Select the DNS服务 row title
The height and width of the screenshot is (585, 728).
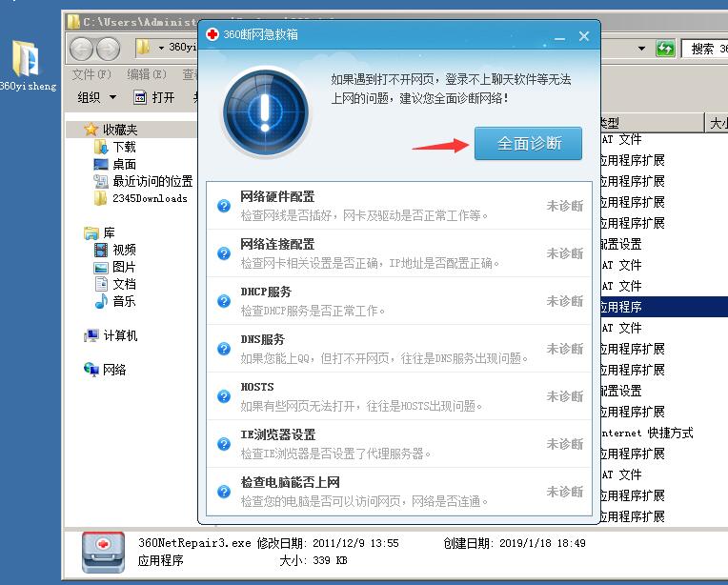tap(262, 339)
